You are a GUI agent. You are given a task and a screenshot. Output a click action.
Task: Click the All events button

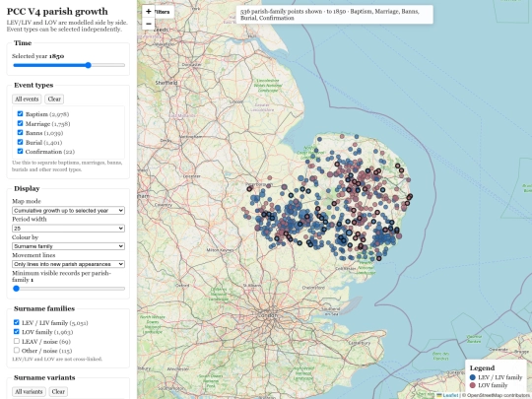27,100
